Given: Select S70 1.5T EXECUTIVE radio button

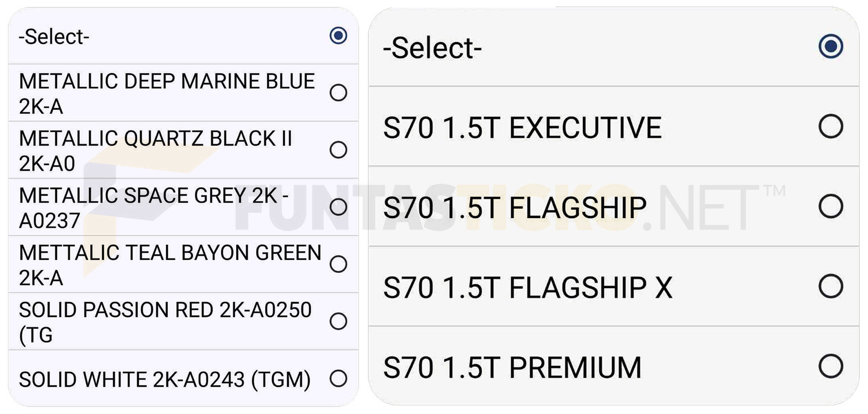Looking at the screenshot, I should pos(830,126).
